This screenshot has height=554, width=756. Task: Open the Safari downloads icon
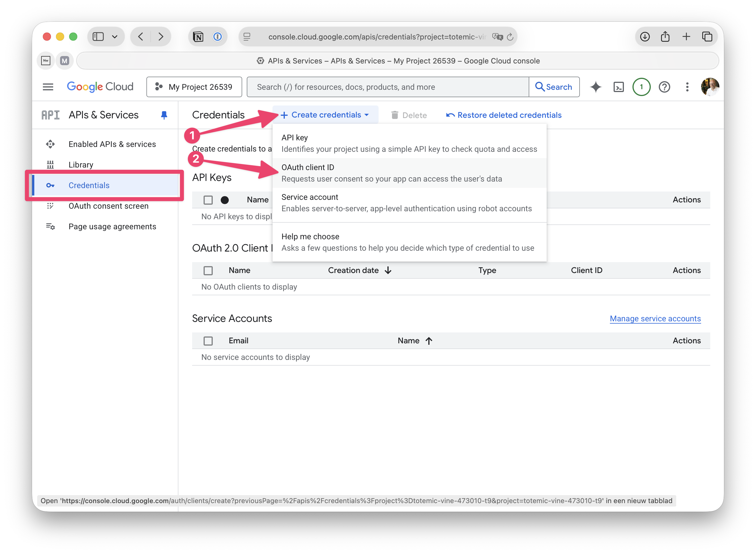tap(645, 37)
